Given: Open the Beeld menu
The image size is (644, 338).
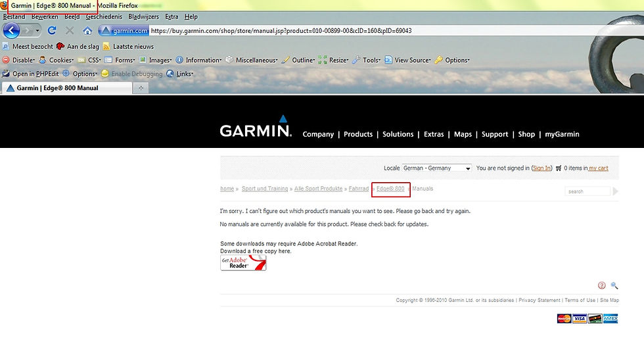Looking at the screenshot, I should tap(72, 17).
